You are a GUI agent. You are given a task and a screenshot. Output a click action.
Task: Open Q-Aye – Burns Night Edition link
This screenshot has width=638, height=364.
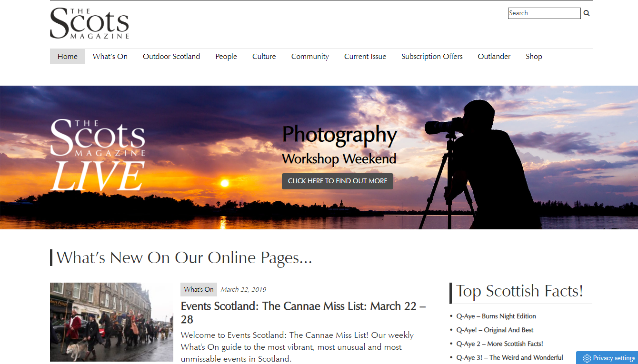click(x=496, y=316)
